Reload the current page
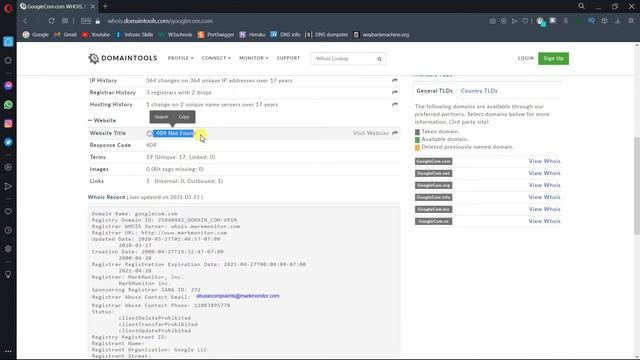Image resolution: width=640 pixels, height=360 pixels. 51,21
